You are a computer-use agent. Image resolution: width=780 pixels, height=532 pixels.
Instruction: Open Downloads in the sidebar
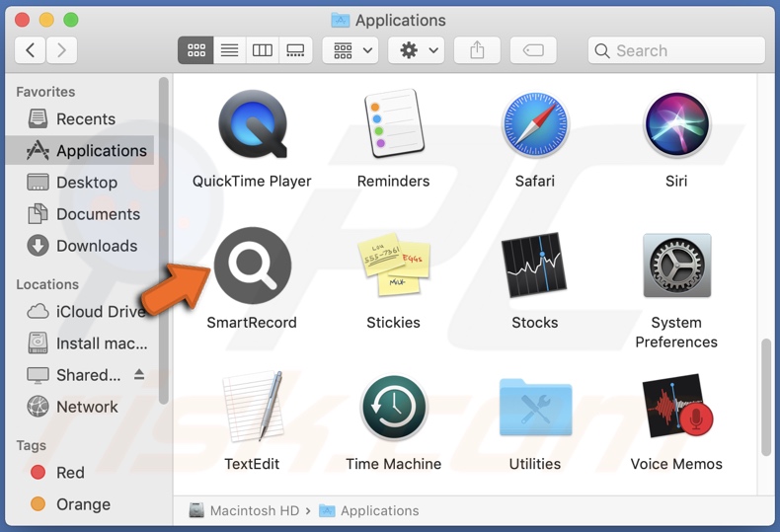pyautogui.click(x=80, y=246)
